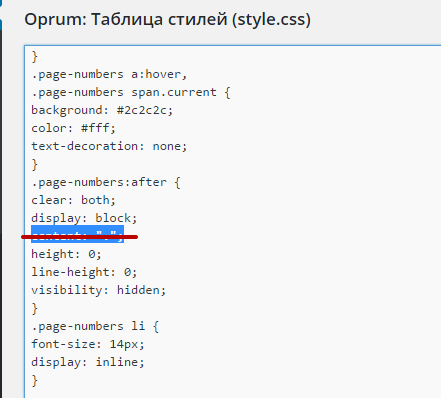Click the 'Oprum: Таблица стилей (style.css)' heading
The image size is (441, 398).
pos(168,19)
